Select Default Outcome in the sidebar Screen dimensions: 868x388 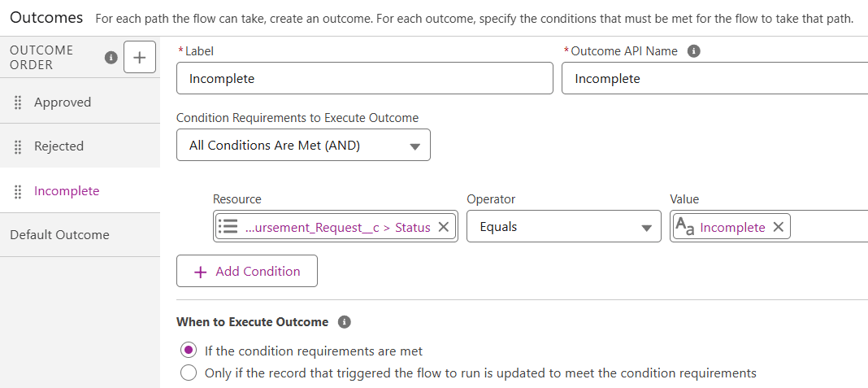pos(59,235)
